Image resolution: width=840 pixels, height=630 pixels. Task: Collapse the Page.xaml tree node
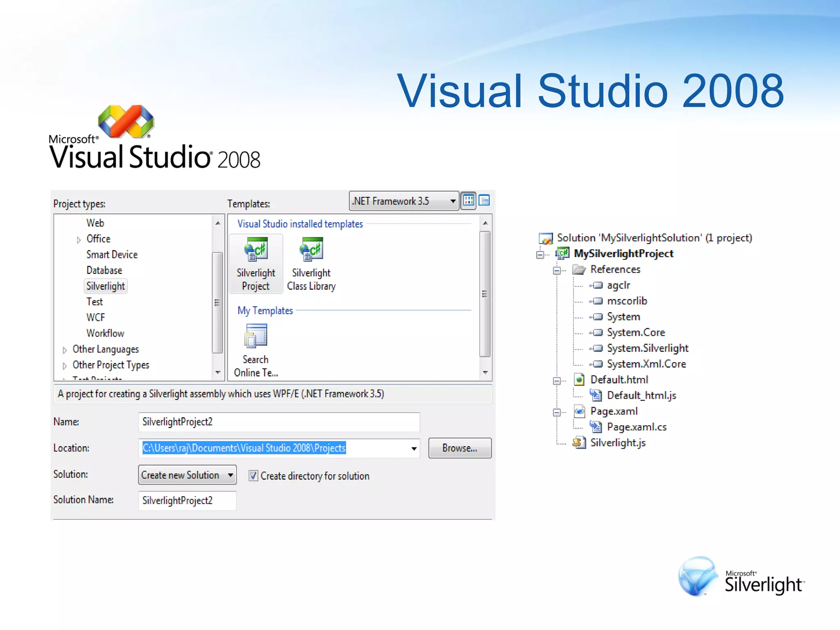tap(557, 412)
